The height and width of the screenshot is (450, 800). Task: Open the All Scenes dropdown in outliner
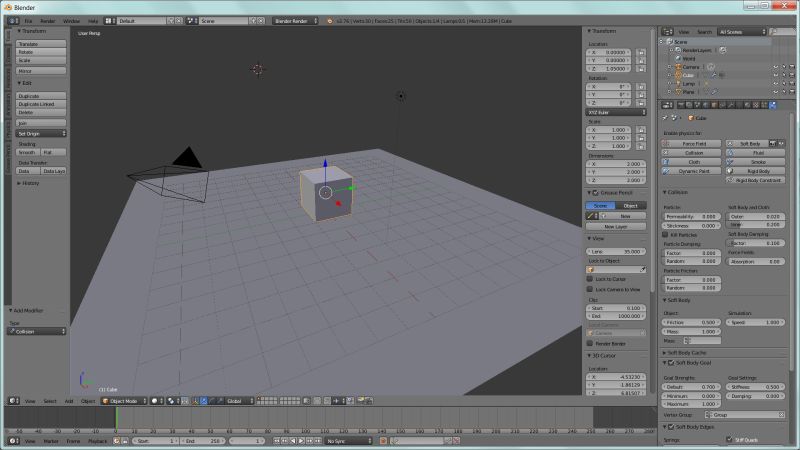click(x=742, y=32)
